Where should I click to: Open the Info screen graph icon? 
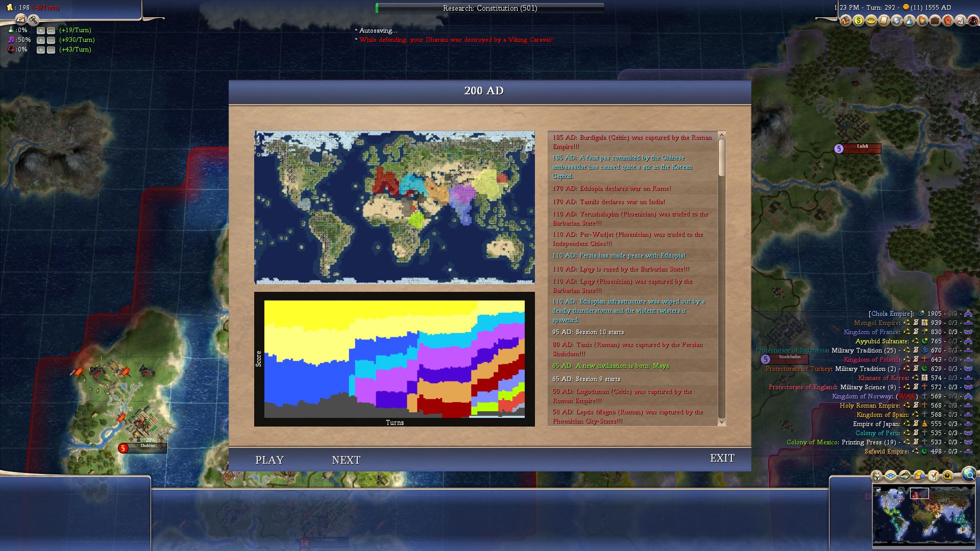click(x=960, y=20)
